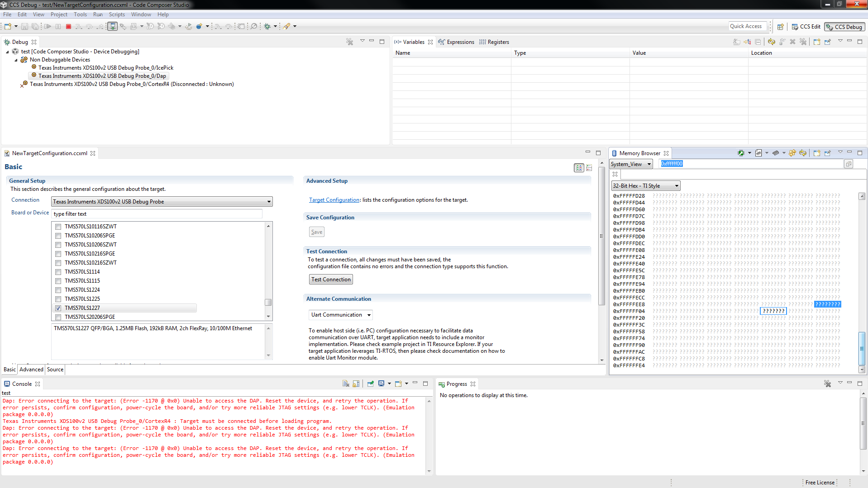Check the TMS570LS10216SPGE device checkbox

[58, 254]
